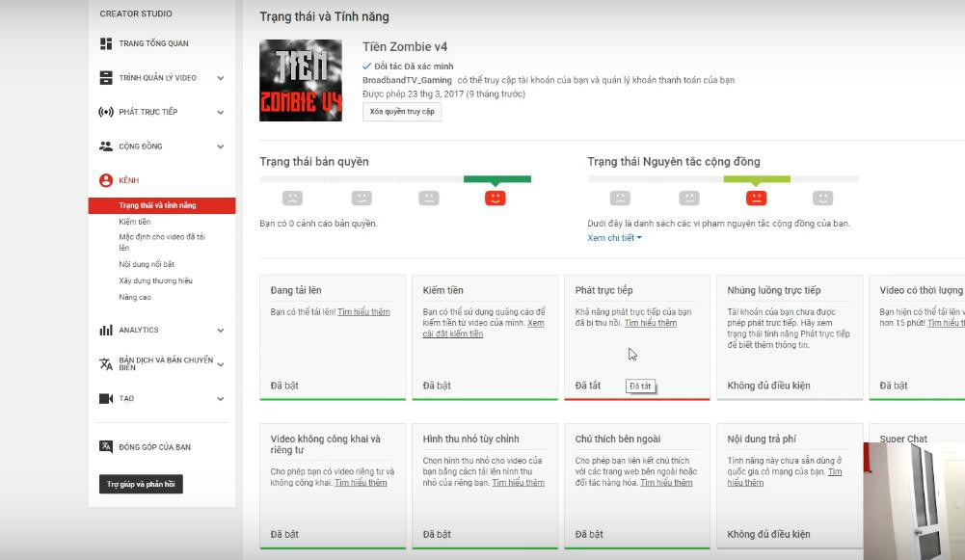Expand the Analytics section chevron
965x560 pixels.
(x=221, y=331)
